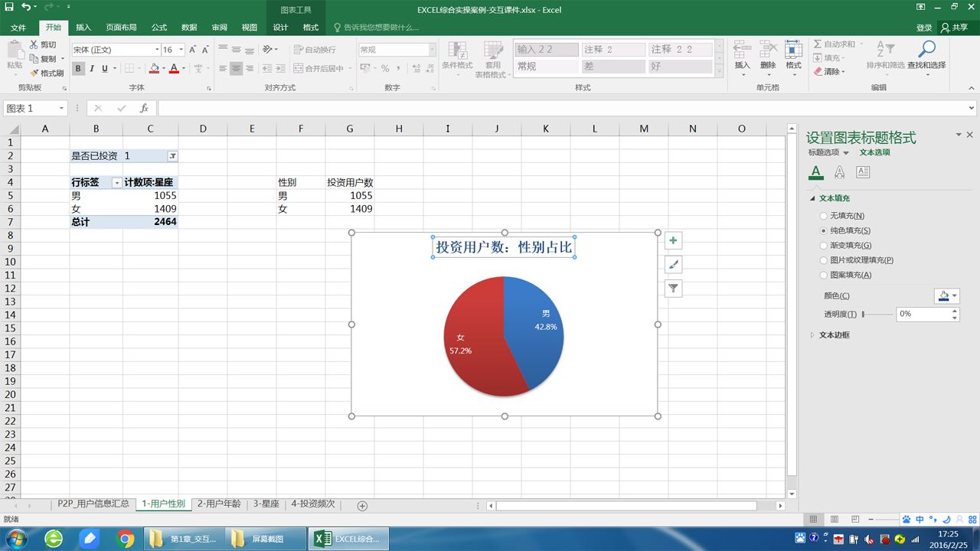This screenshot has width=980, height=551.
Task: Switch to the 插入 Insert ribbon tab
Action: (83, 28)
